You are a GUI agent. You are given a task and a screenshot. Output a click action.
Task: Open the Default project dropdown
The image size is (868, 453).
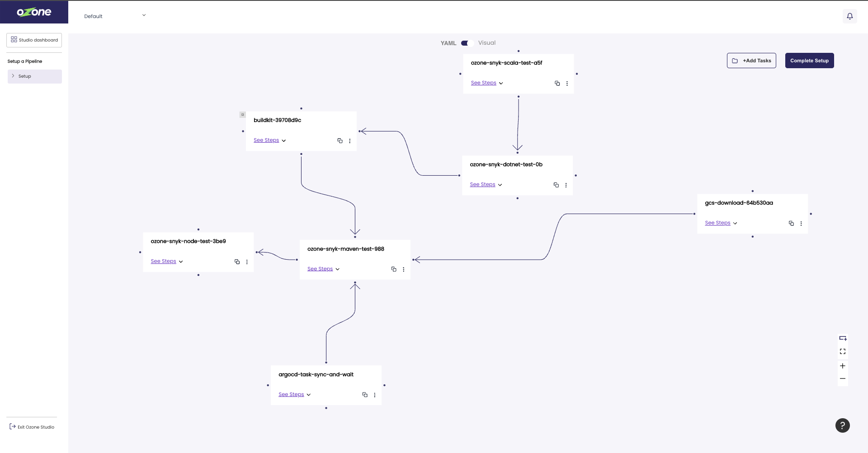115,16
